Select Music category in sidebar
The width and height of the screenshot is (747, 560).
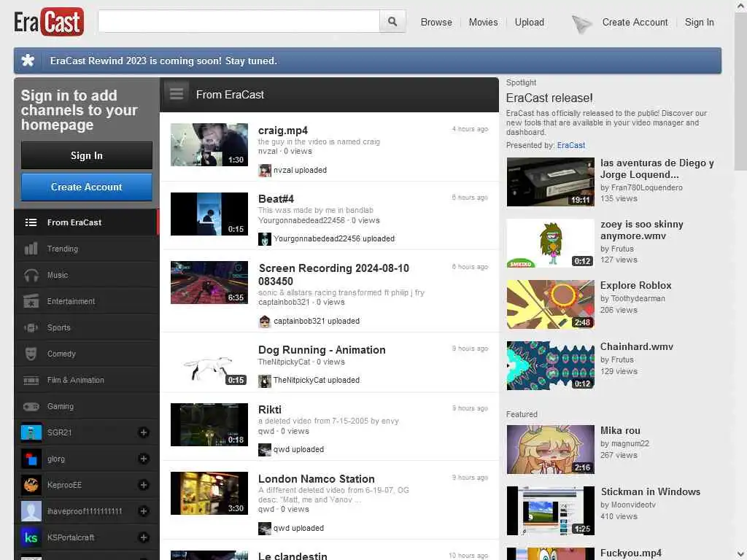[86, 275]
